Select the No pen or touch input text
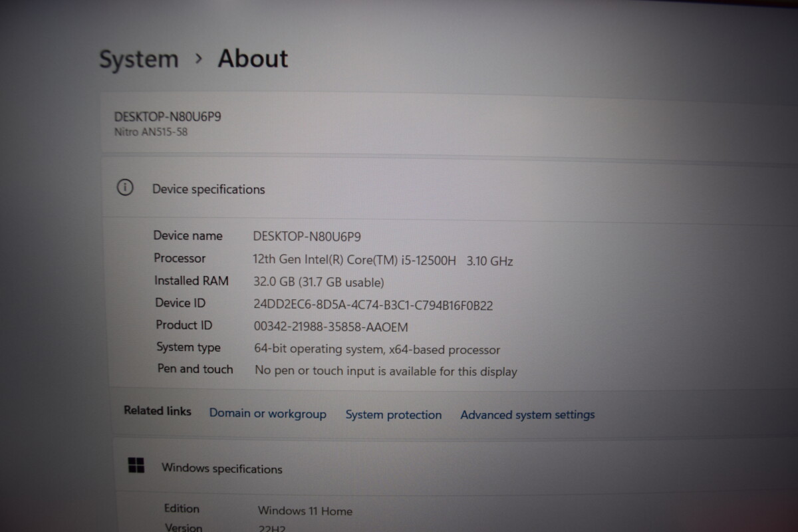Viewport: 798px width, 532px height. coord(386,371)
